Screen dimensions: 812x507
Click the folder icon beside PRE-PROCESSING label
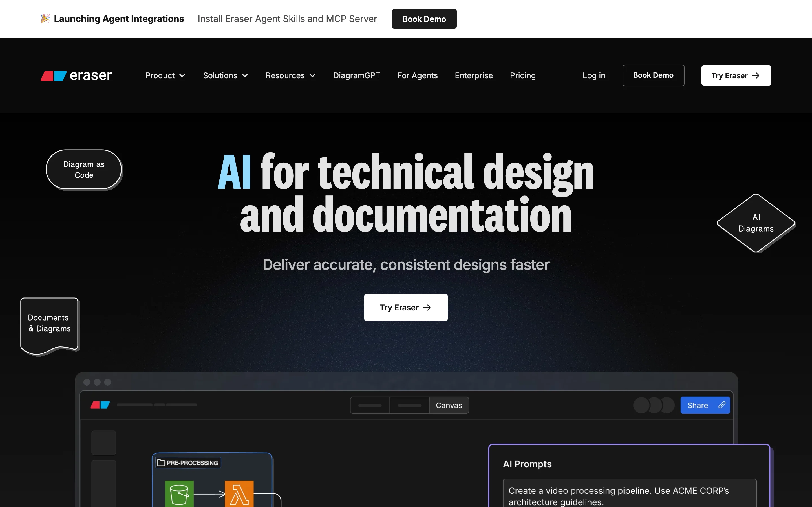[x=161, y=463]
